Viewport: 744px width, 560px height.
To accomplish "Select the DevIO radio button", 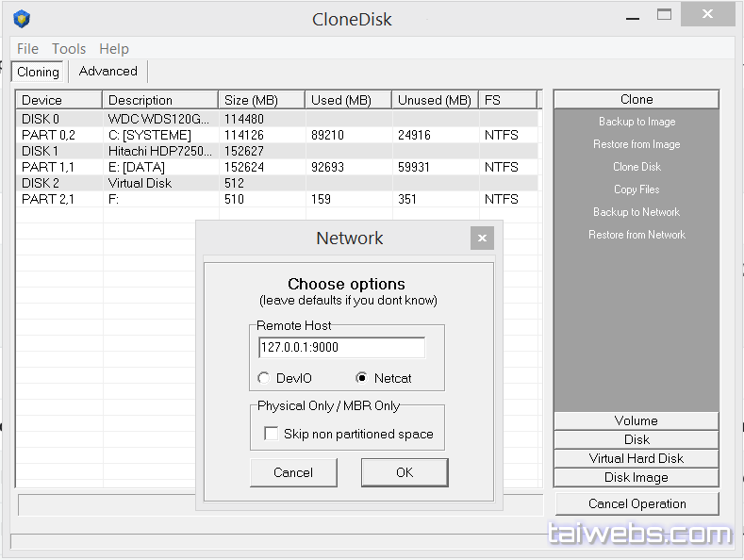I will [264, 378].
